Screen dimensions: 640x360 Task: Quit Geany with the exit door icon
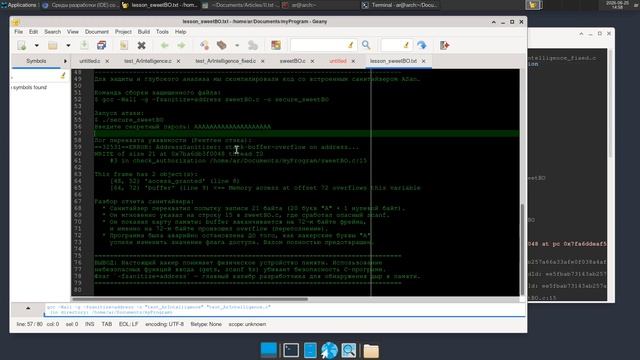[x=444, y=45]
